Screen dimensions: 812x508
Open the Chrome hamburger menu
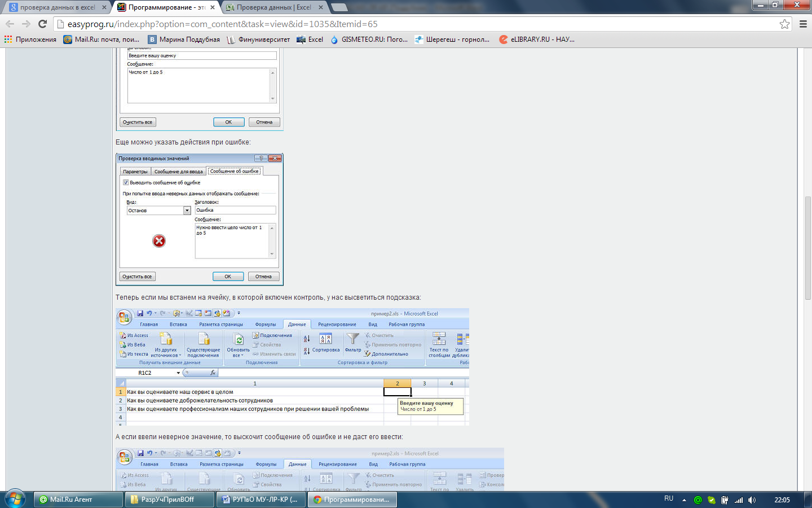pyautogui.click(x=803, y=24)
